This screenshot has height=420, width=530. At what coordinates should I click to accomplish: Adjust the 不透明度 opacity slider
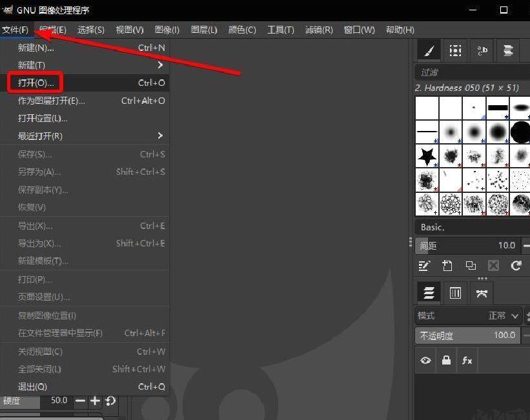pyautogui.click(x=468, y=335)
